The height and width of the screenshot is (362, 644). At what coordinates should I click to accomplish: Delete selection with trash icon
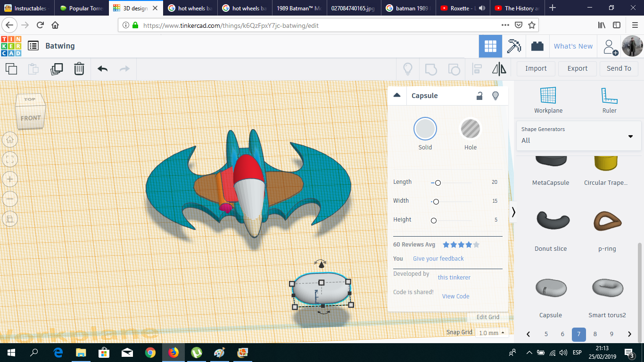point(79,69)
